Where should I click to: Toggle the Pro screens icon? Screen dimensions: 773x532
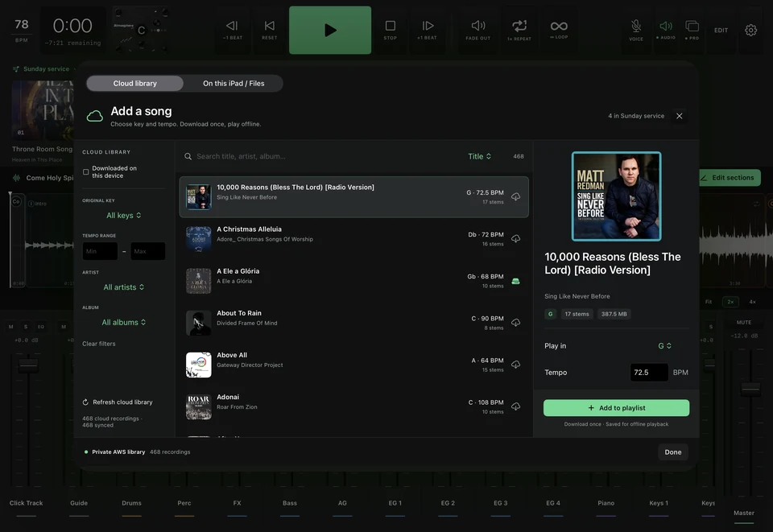point(692,30)
